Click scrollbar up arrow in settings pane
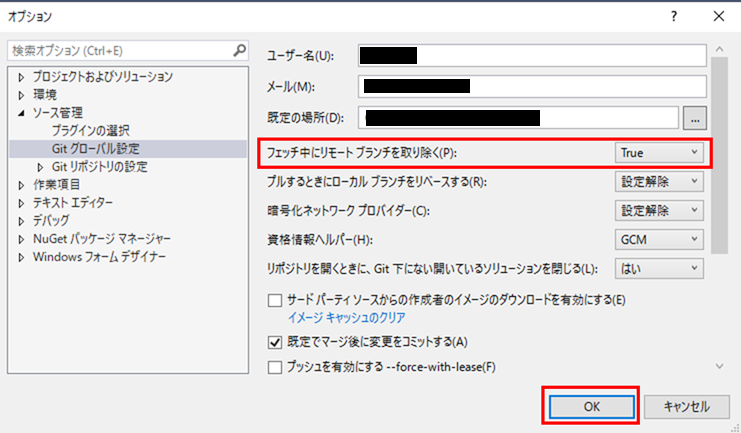This screenshot has height=433, width=741. click(x=719, y=49)
